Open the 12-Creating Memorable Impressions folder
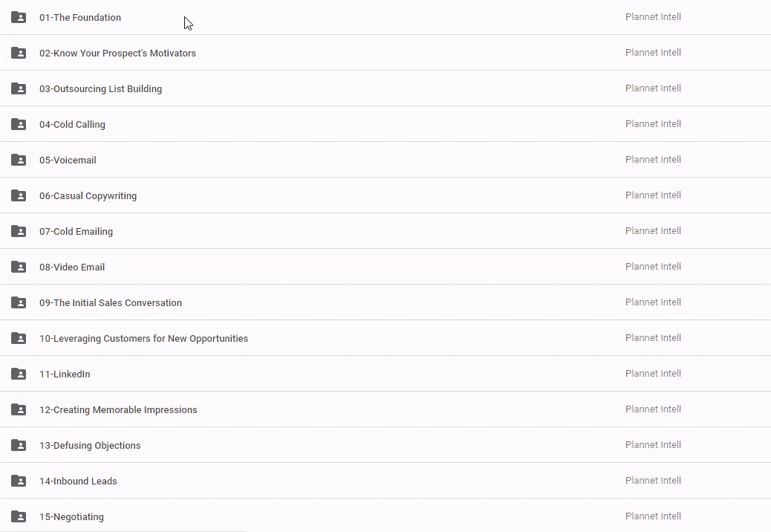The width and height of the screenshot is (771, 532). [x=118, y=410]
